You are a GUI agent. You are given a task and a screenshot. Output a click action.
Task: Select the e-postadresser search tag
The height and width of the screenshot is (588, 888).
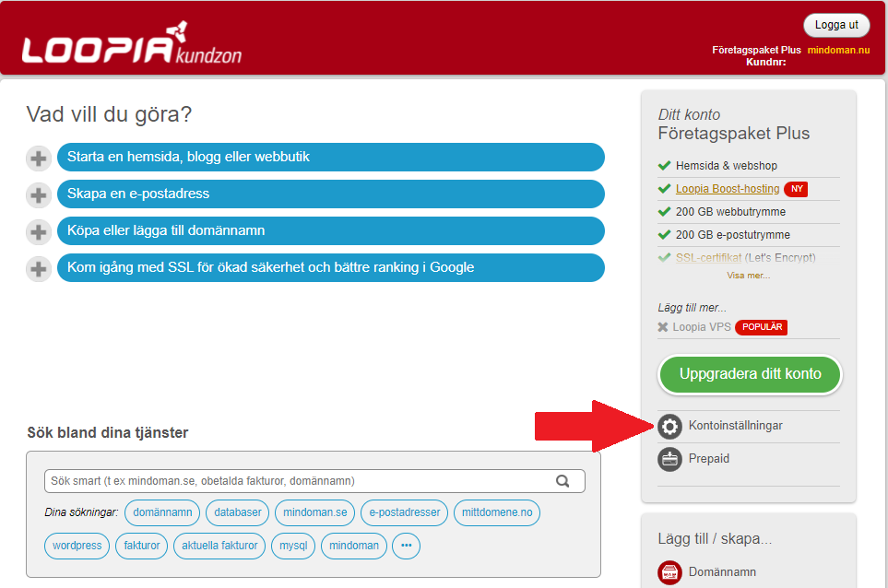click(405, 512)
